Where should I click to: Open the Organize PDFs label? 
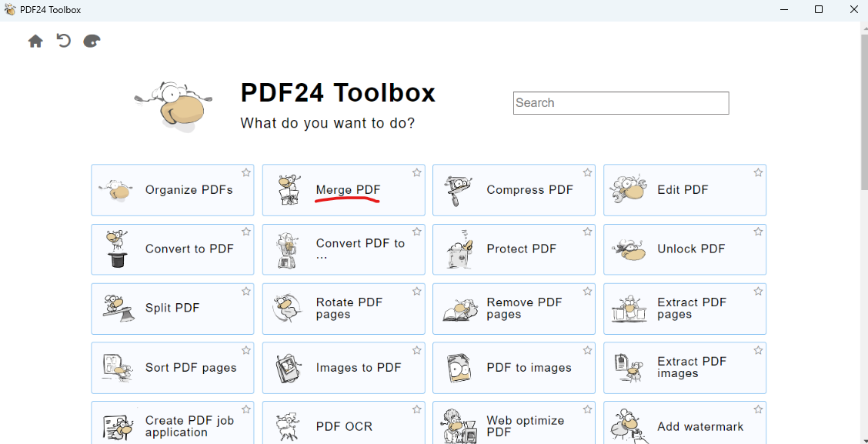pos(189,190)
